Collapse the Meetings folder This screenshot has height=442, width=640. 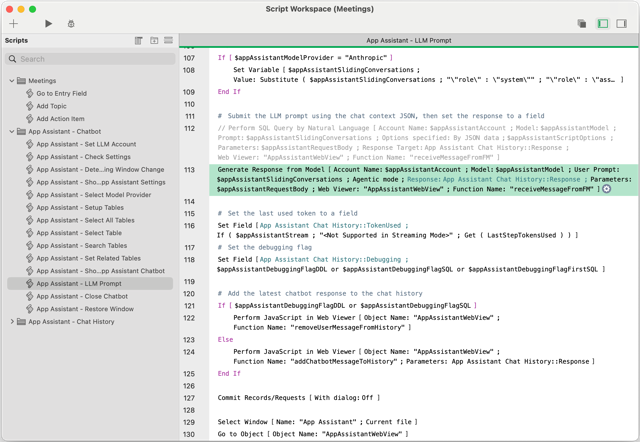pyautogui.click(x=12, y=81)
